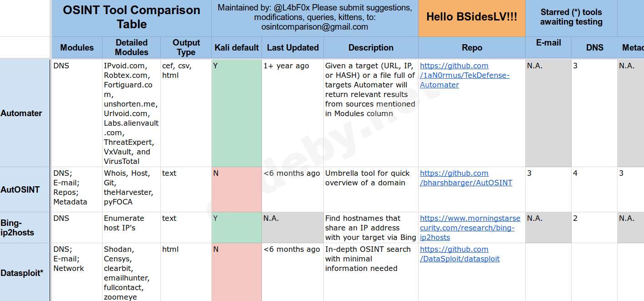Click the orange "Hello BSidesLV!!!" cell
644x301 pixels.
(x=471, y=17)
